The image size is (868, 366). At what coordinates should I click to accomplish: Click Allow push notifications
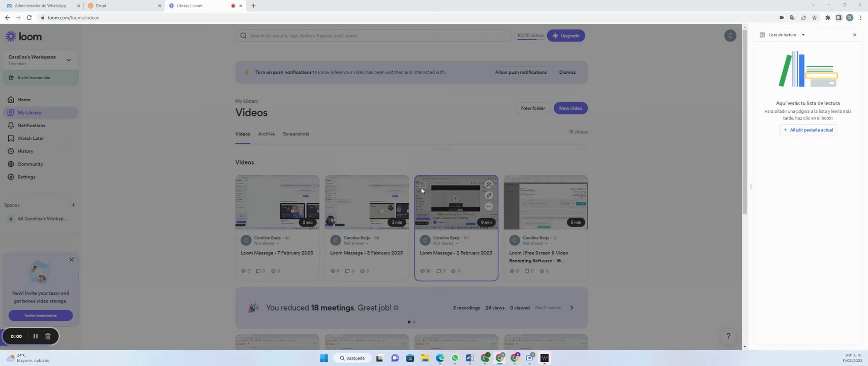click(x=521, y=72)
